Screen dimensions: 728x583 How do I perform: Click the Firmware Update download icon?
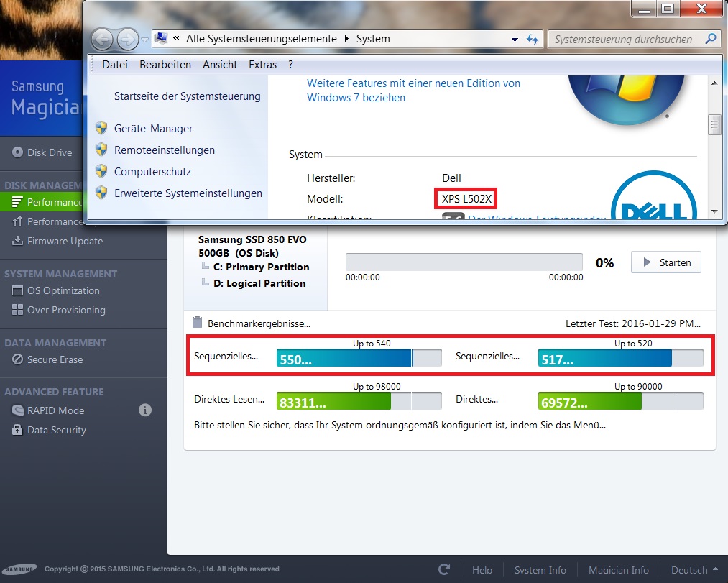coord(17,241)
